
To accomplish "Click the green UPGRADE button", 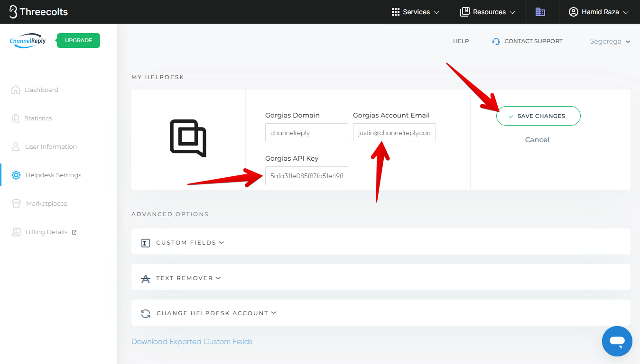I will (x=78, y=40).
